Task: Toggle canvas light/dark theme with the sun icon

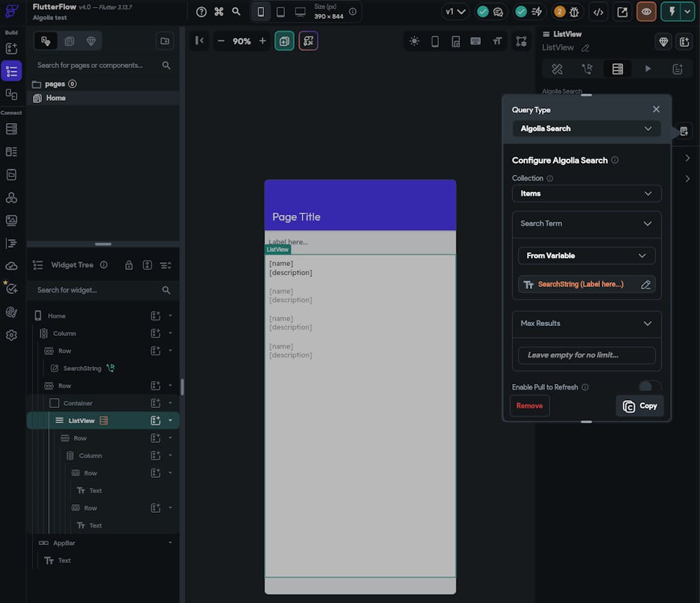Action: (x=414, y=41)
